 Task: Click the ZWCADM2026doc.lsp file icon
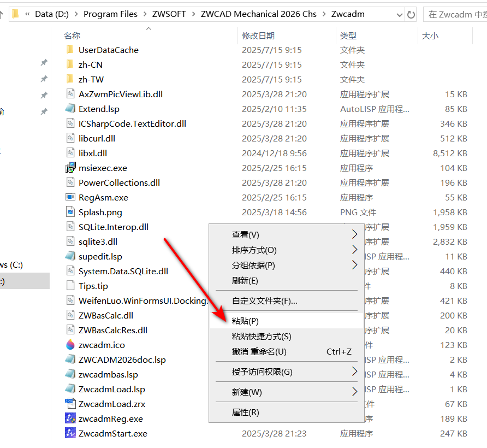70,359
